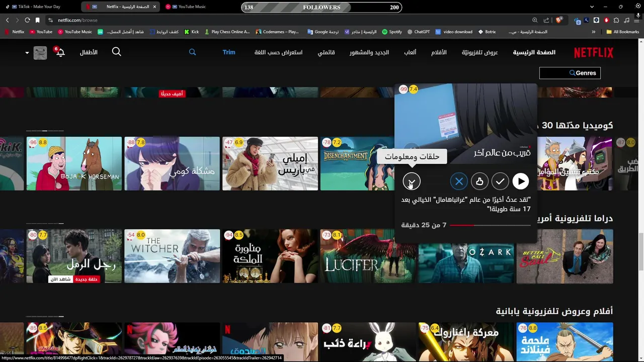Open رجل الرمل thumbnail
The image size is (644, 362).
click(74, 256)
